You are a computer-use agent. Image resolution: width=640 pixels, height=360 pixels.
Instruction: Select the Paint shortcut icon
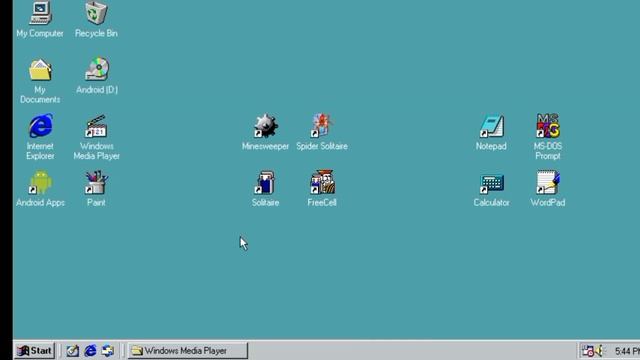(x=96, y=182)
